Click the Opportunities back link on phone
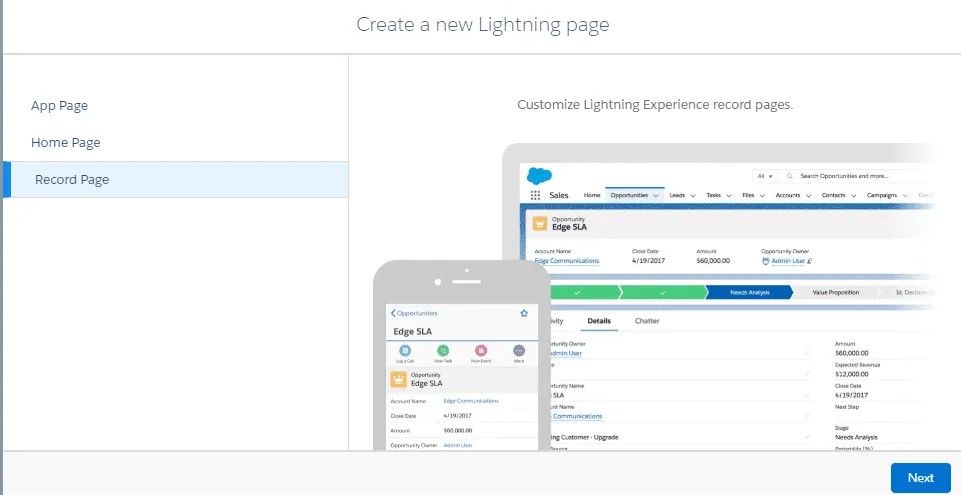This screenshot has width=961, height=495. point(414,313)
